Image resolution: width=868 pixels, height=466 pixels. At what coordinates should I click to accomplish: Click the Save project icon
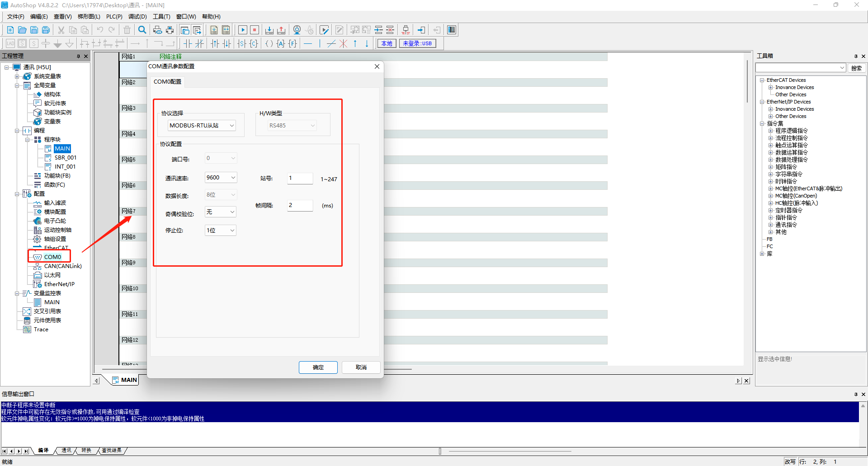[x=34, y=30]
